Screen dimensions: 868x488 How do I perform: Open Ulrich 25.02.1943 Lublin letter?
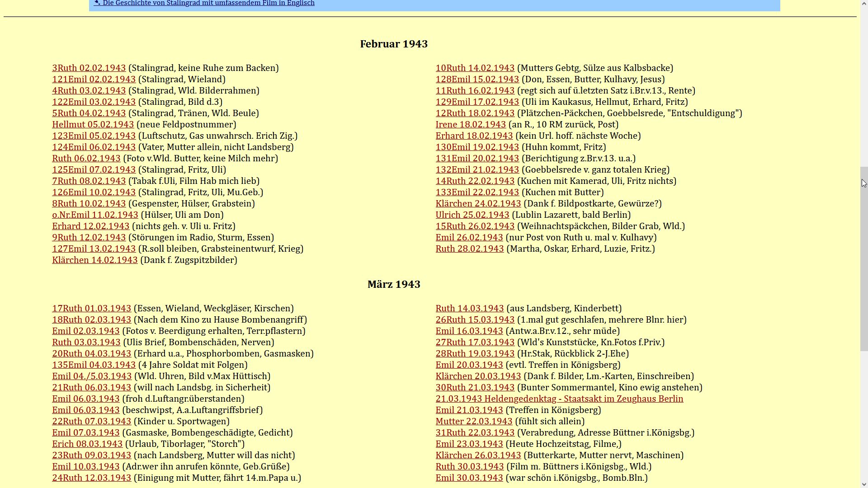pyautogui.click(x=472, y=215)
